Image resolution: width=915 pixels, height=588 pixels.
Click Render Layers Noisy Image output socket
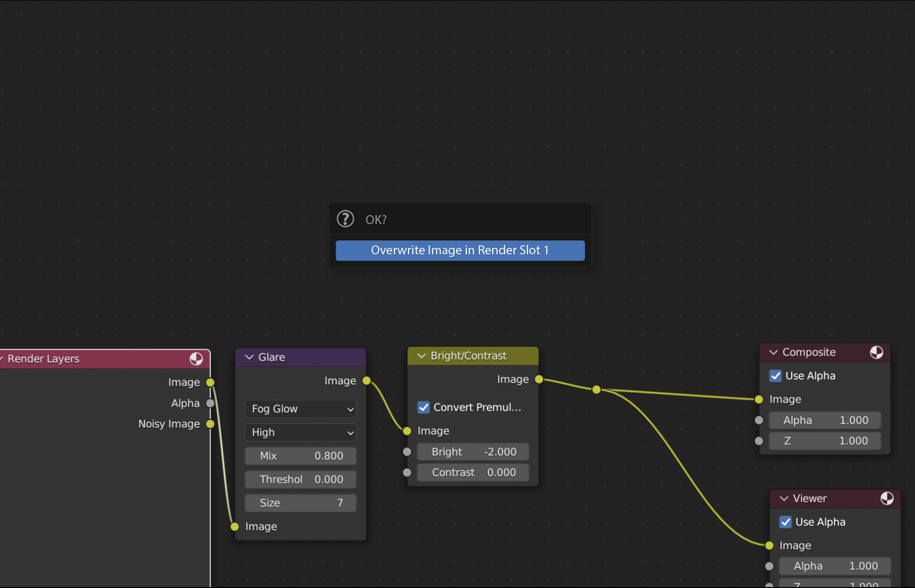click(210, 424)
